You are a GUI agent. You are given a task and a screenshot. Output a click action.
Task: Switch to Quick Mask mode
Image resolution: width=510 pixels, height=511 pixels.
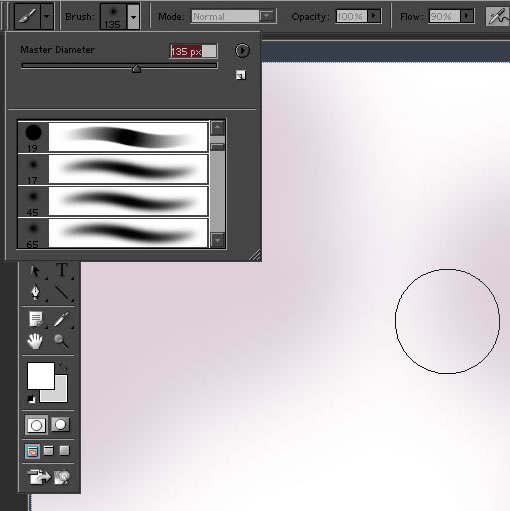[x=61, y=424]
